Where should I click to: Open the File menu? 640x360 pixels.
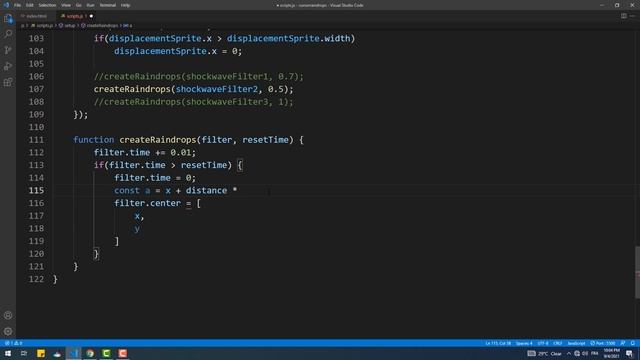coord(18,5)
